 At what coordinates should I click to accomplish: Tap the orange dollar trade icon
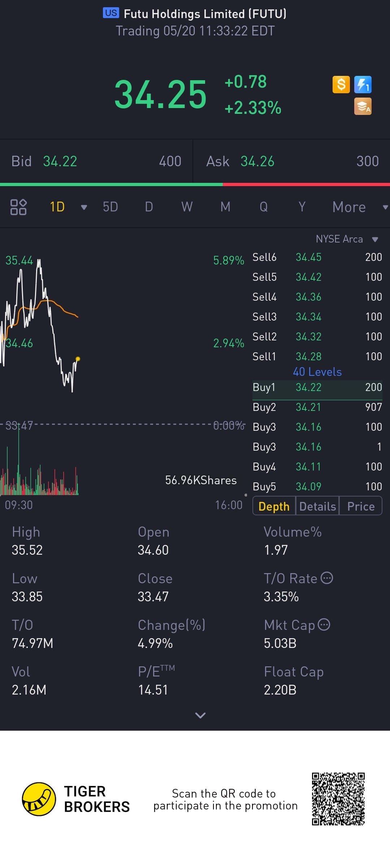coord(341,85)
